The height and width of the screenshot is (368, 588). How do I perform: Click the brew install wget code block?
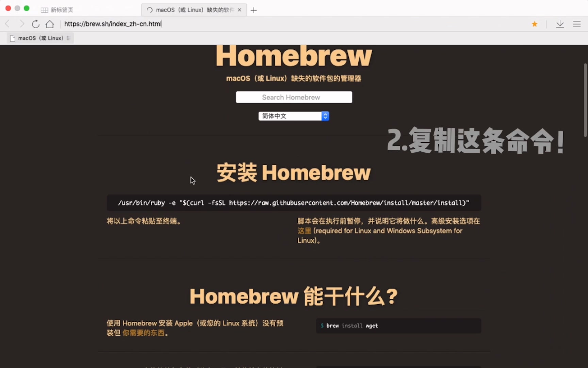pyautogui.click(x=398, y=326)
